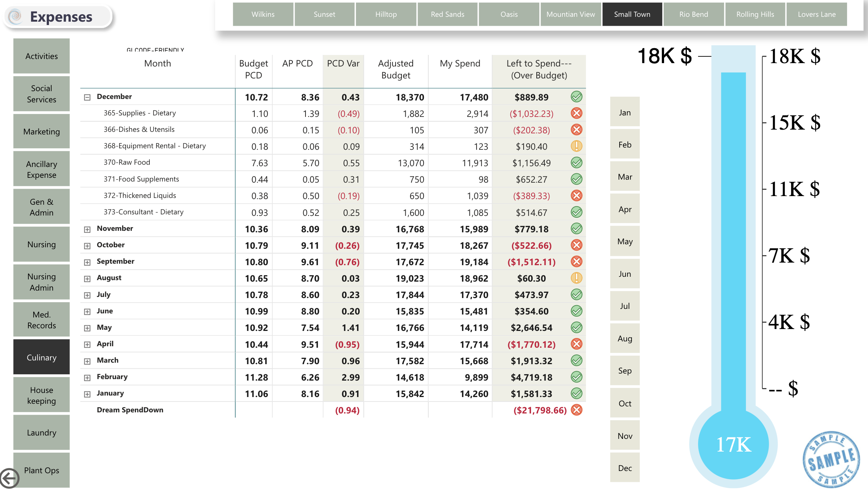
Task: Switch to the Lovers Lane tab
Action: pyautogui.click(x=816, y=14)
